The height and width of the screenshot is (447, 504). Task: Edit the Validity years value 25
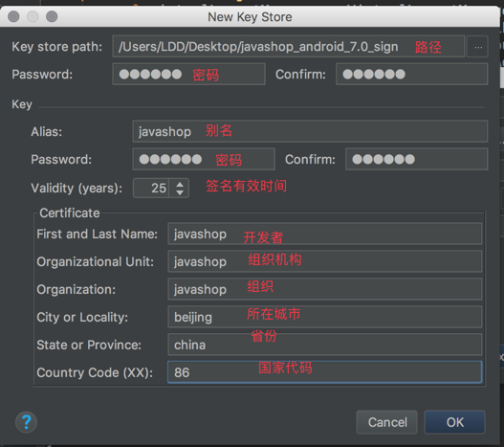pos(151,188)
